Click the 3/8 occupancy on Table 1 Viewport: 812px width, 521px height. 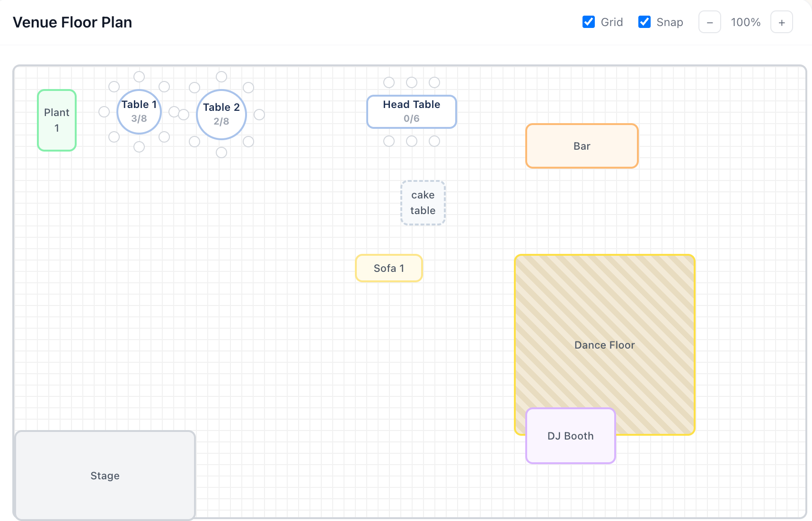(139, 119)
